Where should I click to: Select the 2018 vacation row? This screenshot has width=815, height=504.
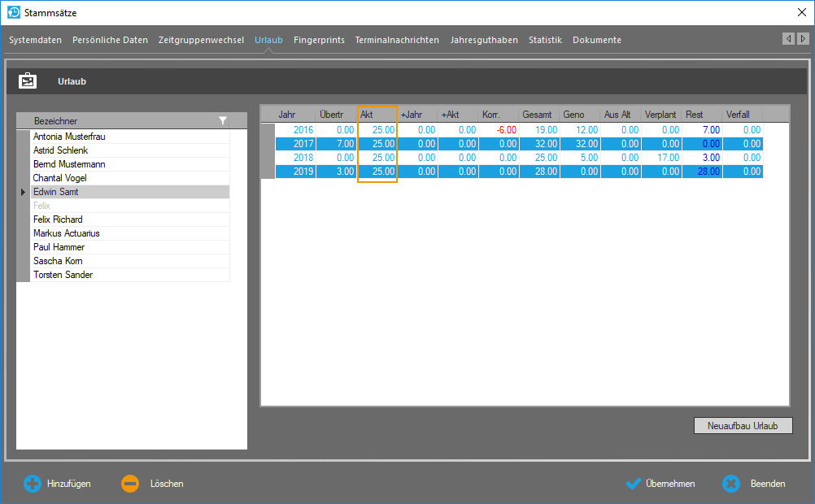click(x=303, y=158)
